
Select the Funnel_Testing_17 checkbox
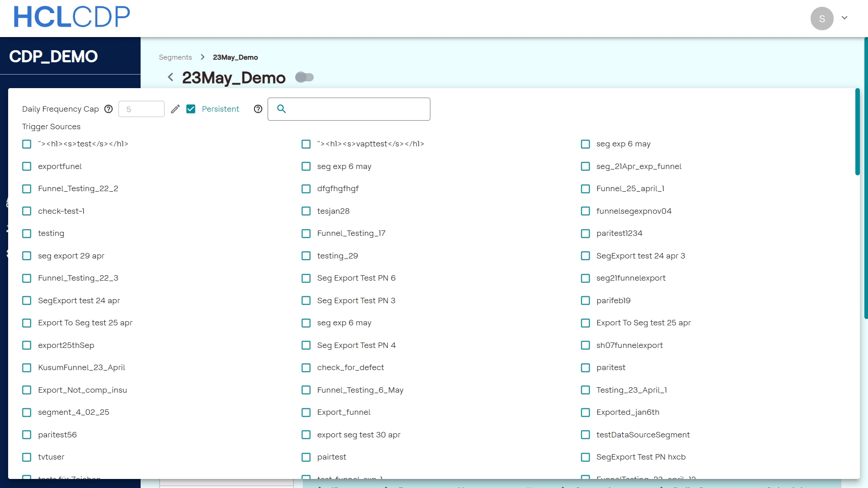click(306, 234)
